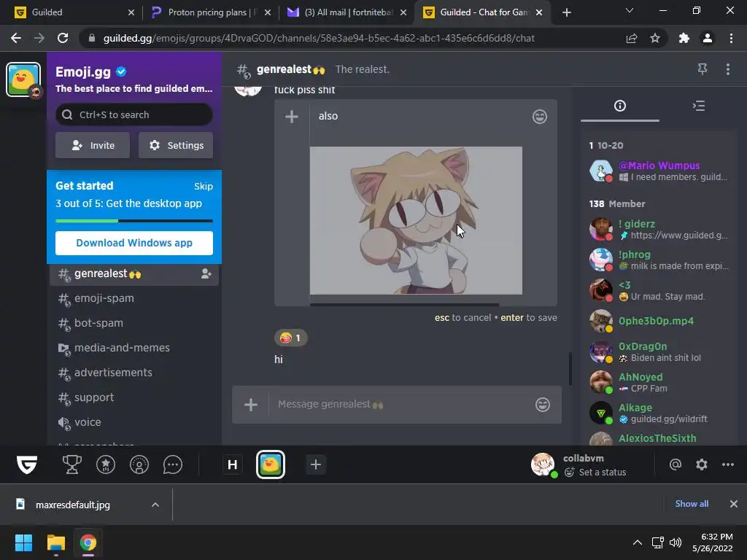The height and width of the screenshot is (560, 747).
Task: Open the Guilded home logo in bottom bar
Action: pos(27,464)
